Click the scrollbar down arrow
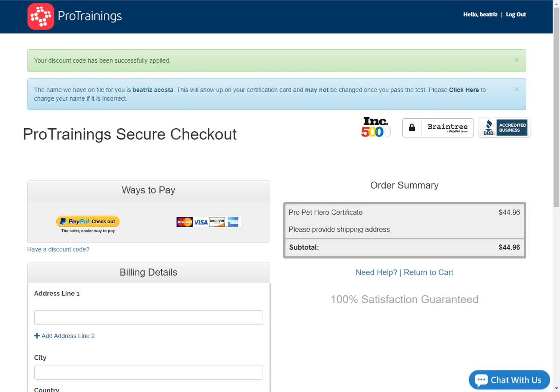This screenshot has width=560, height=392. pos(556,389)
